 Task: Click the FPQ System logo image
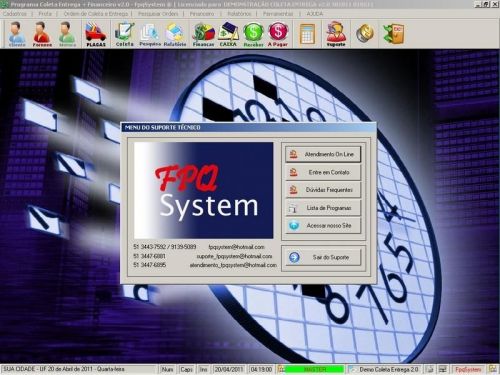point(203,190)
